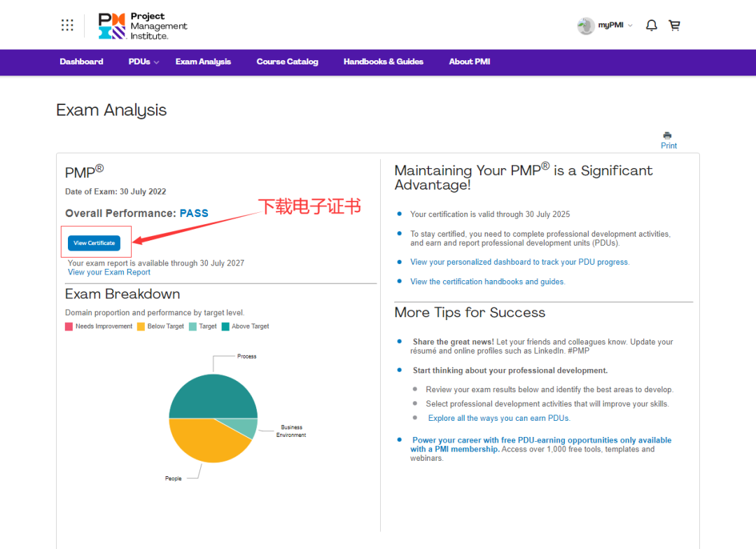The image size is (756, 549).
Task: Click the Share the great news! text
Action: (453, 342)
